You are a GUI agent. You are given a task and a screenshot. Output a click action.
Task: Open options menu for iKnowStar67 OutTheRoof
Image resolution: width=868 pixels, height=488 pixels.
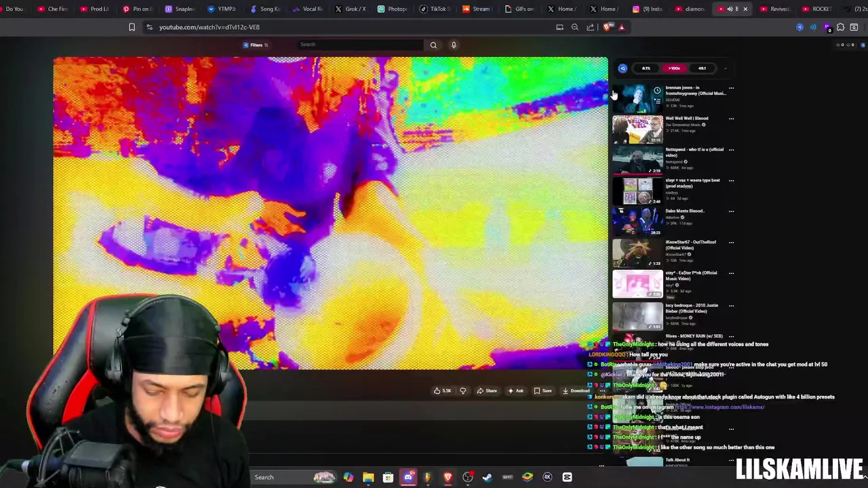pos(731,243)
